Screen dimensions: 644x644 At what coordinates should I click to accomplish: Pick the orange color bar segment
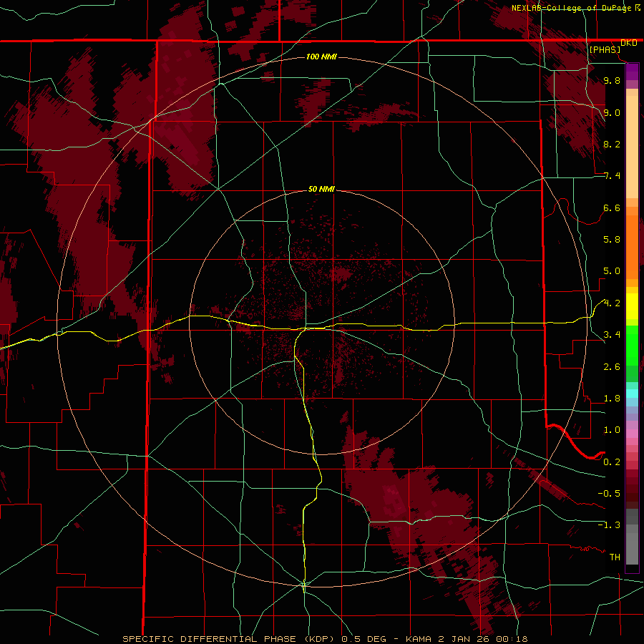(x=632, y=246)
